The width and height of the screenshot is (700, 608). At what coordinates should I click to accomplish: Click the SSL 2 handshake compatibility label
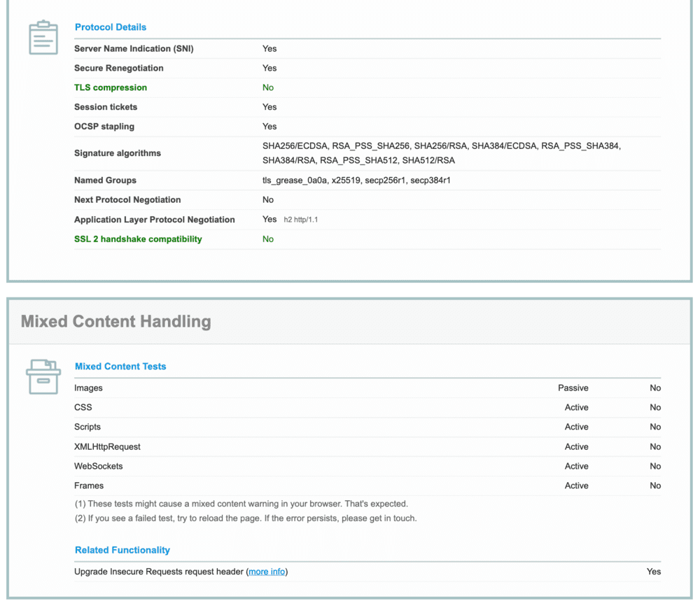coord(138,239)
